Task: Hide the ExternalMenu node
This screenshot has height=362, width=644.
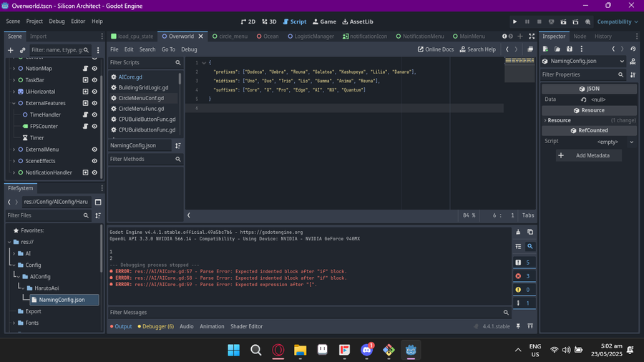Action: (94, 150)
